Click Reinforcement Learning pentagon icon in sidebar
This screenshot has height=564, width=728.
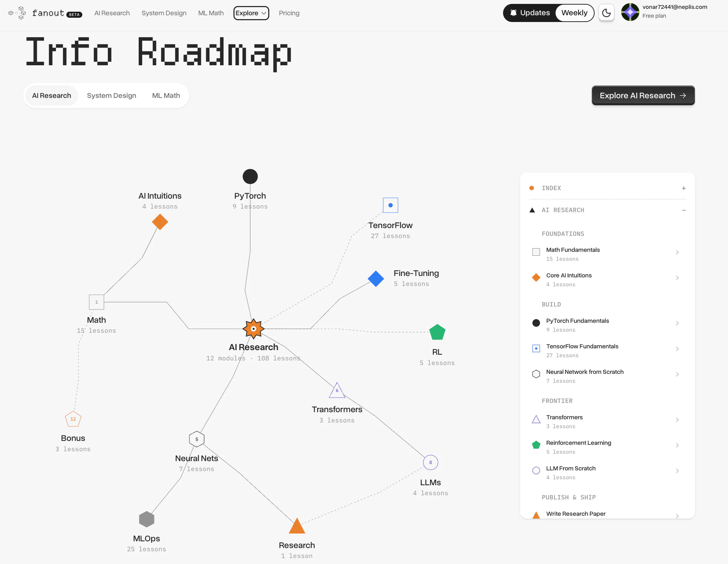pos(536,445)
